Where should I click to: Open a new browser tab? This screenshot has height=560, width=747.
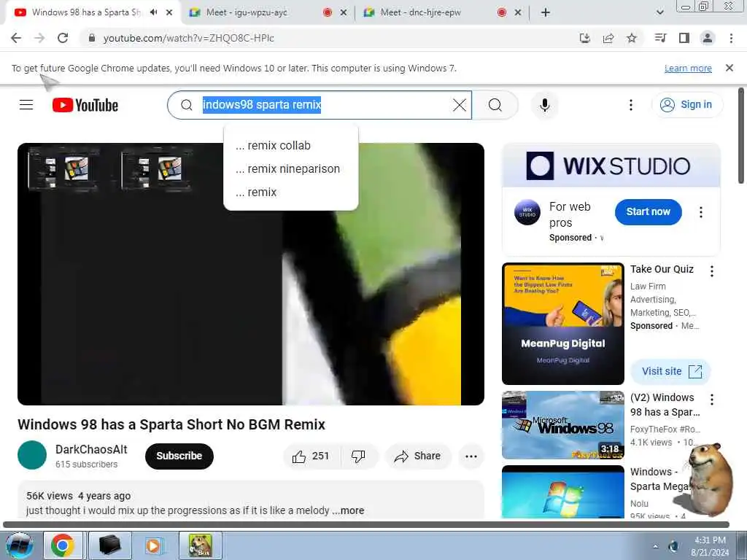point(546,12)
